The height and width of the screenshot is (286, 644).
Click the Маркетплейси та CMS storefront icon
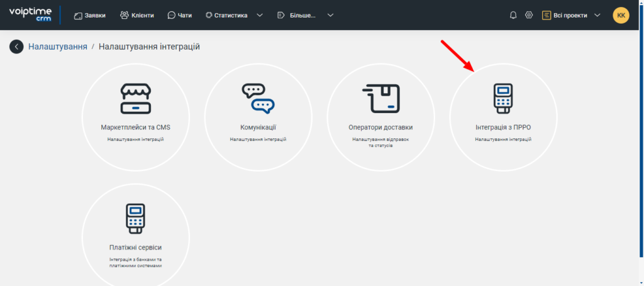coord(136,99)
